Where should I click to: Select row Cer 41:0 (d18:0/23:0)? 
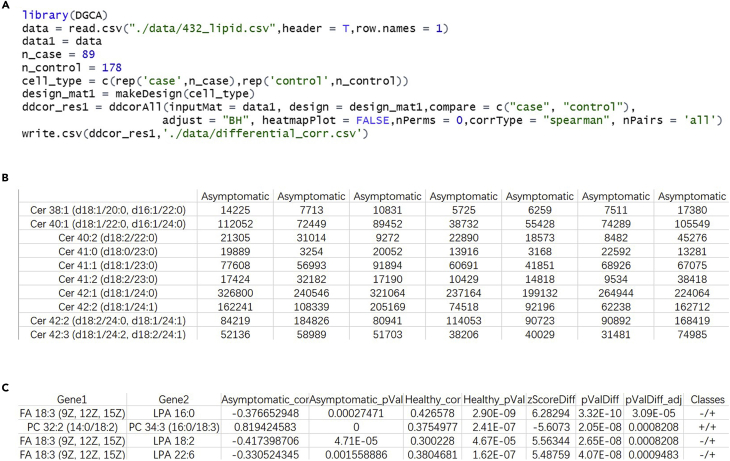coord(374,251)
